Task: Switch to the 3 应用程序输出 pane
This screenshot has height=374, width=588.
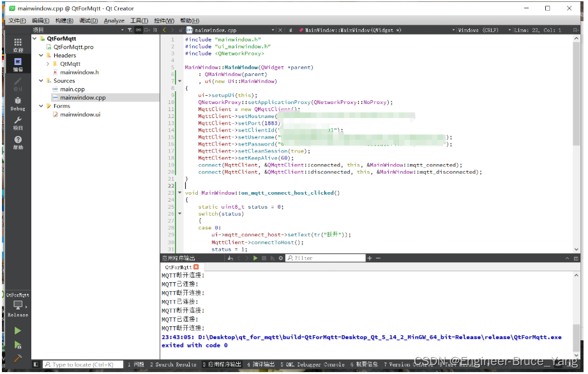Action: click(222, 364)
